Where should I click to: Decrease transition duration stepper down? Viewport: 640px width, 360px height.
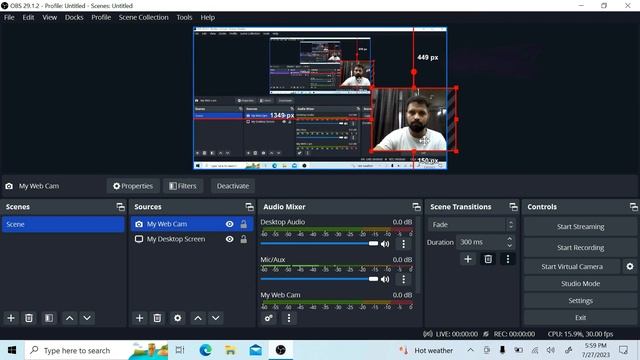tap(509, 245)
